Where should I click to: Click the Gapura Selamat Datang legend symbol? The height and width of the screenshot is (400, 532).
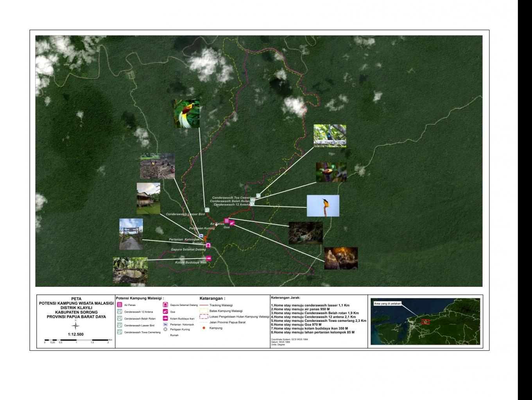tap(165, 305)
